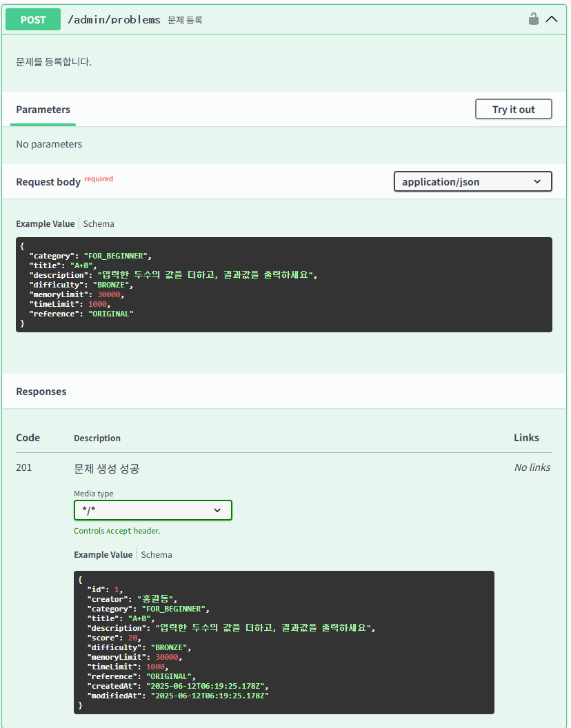
Task: Click the "creator": "홍길동" line in response
Action: coord(132,599)
